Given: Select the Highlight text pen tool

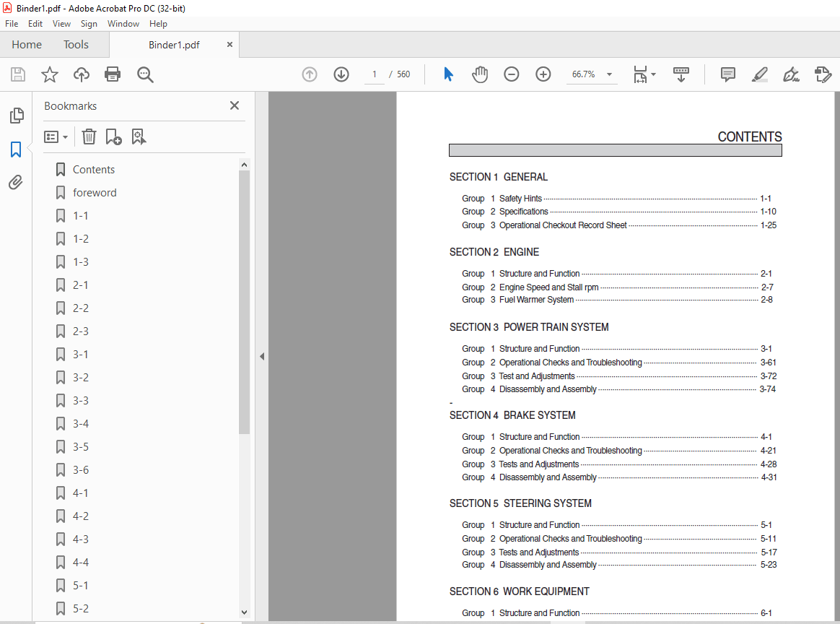Looking at the screenshot, I should coord(760,74).
